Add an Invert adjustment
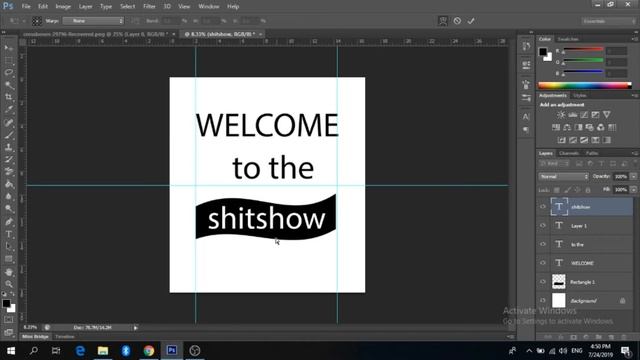 tap(562, 140)
